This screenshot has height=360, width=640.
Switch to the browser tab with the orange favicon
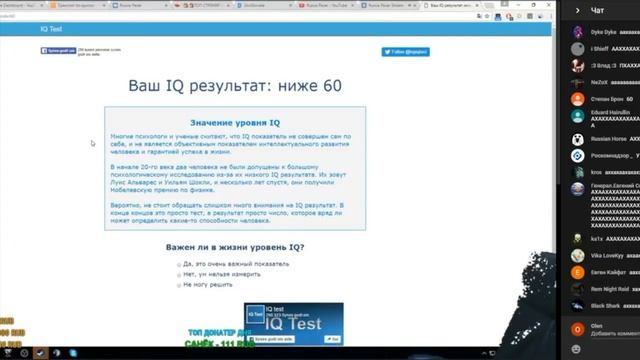click(78, 5)
